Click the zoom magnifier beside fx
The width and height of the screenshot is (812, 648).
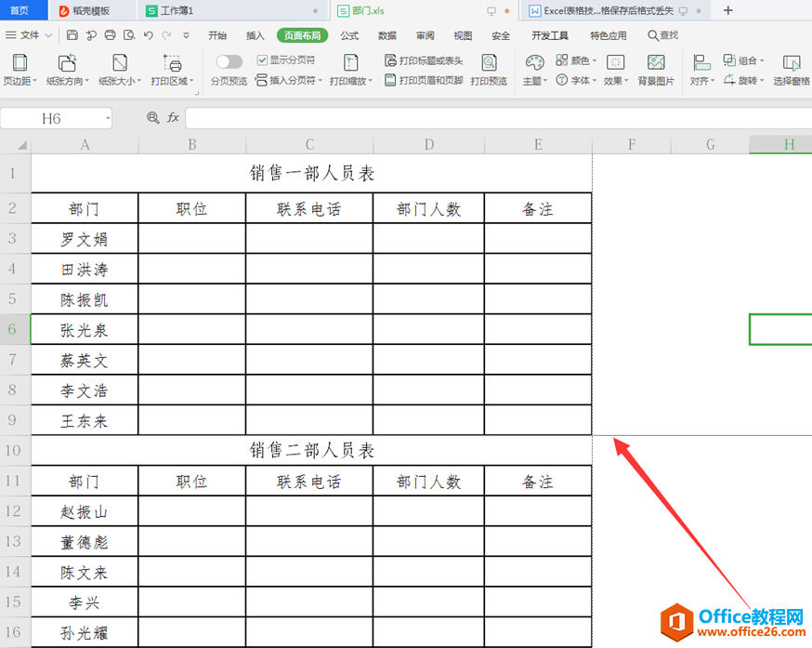(152, 118)
